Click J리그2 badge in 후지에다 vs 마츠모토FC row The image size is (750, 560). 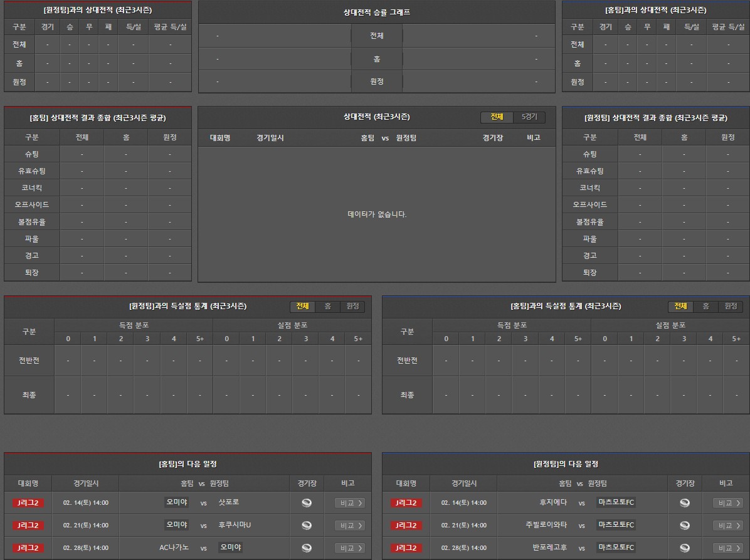click(x=406, y=503)
